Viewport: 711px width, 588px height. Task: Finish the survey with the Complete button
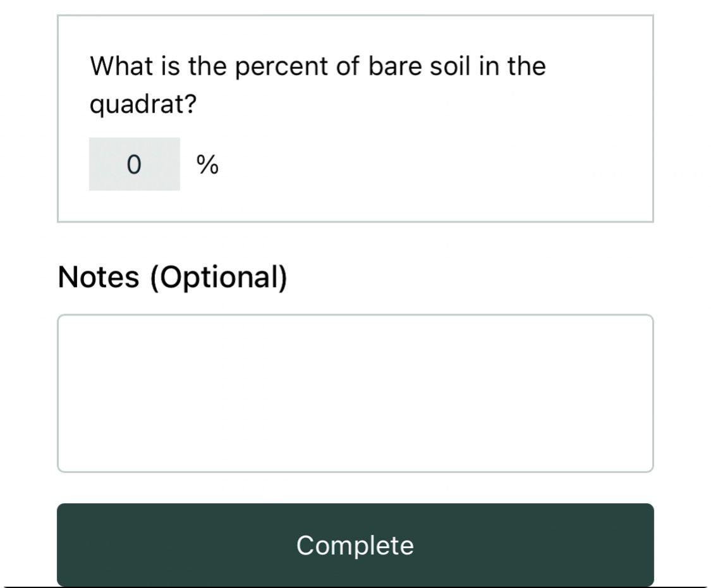pyautogui.click(x=355, y=545)
